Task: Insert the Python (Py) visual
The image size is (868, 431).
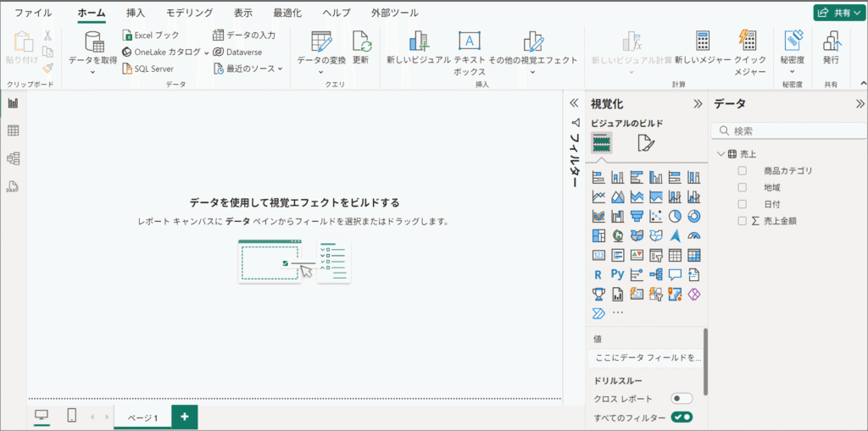Action: coord(617,274)
